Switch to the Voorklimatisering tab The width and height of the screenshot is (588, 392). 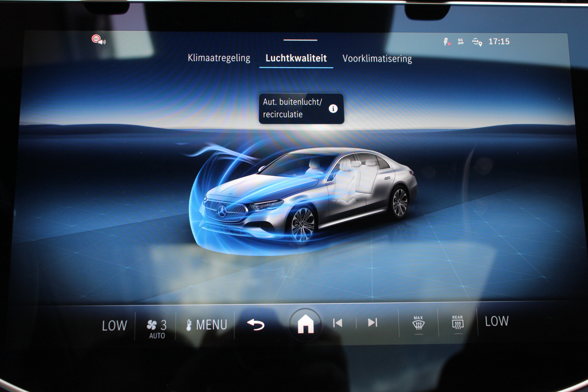coord(377,58)
